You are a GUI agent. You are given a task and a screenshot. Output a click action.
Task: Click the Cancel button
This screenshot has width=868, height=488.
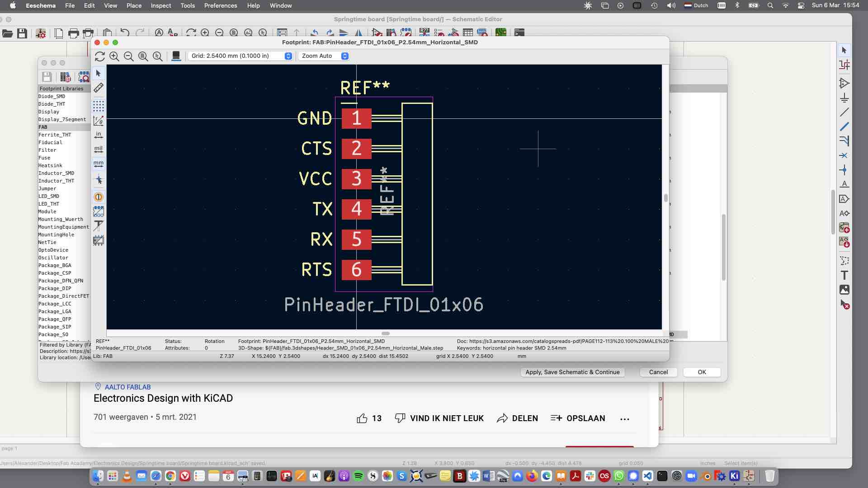click(658, 372)
